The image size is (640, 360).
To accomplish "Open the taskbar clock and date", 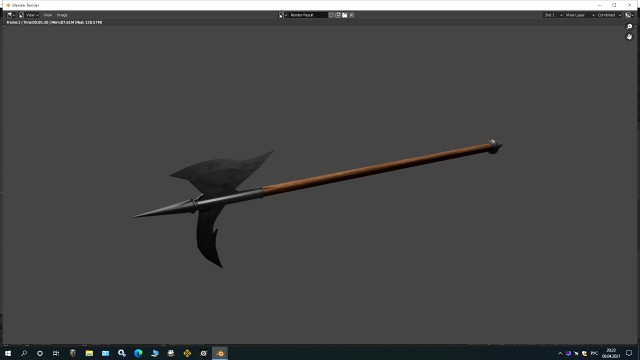I will pos(611,353).
